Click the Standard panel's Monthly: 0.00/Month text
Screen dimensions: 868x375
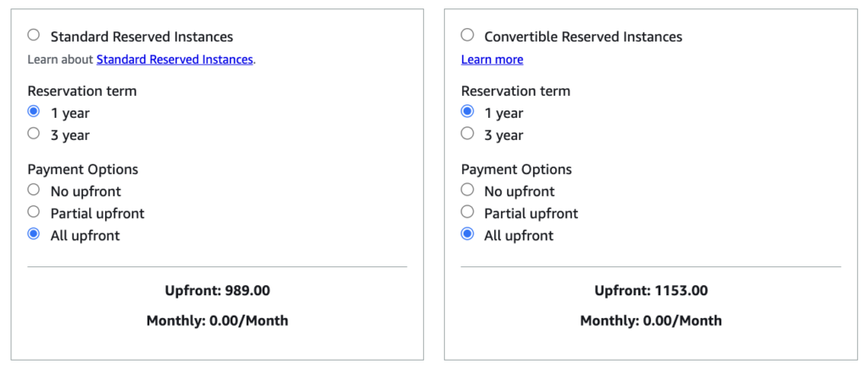click(x=218, y=321)
